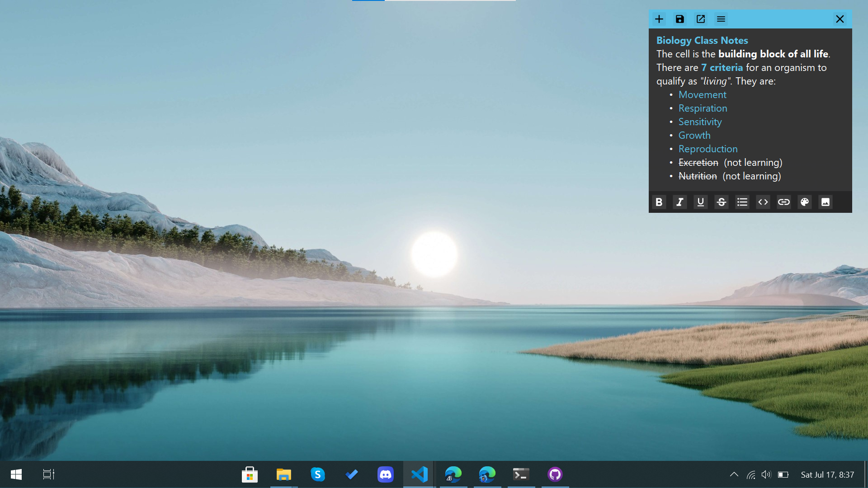Toggle italic formatting
The height and width of the screenshot is (488, 868).
coord(680,202)
